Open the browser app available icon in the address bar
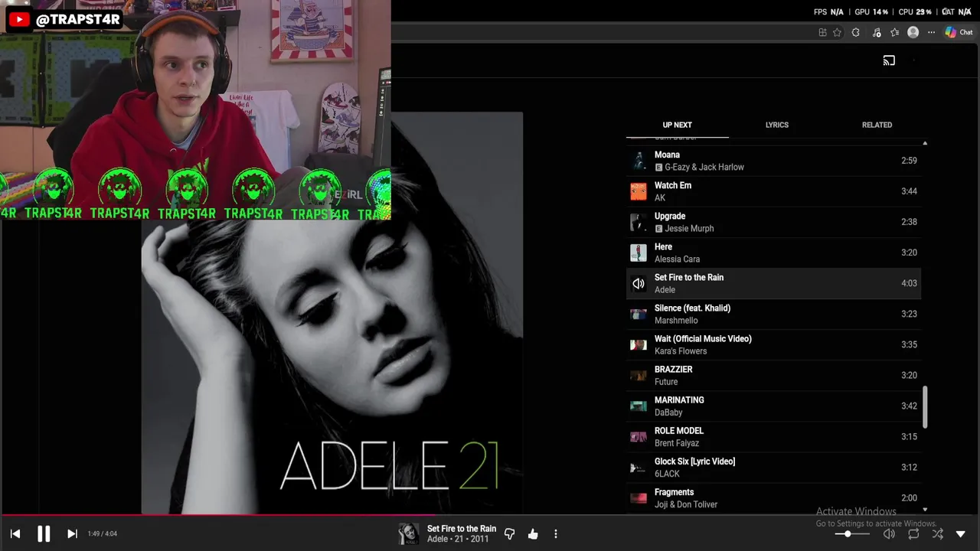Image resolution: width=980 pixels, height=551 pixels. tap(822, 32)
